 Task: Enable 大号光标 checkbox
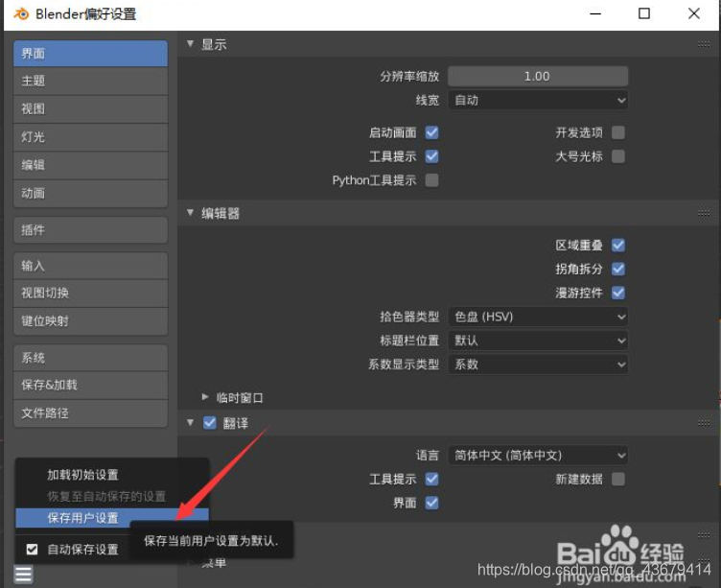tap(618, 156)
